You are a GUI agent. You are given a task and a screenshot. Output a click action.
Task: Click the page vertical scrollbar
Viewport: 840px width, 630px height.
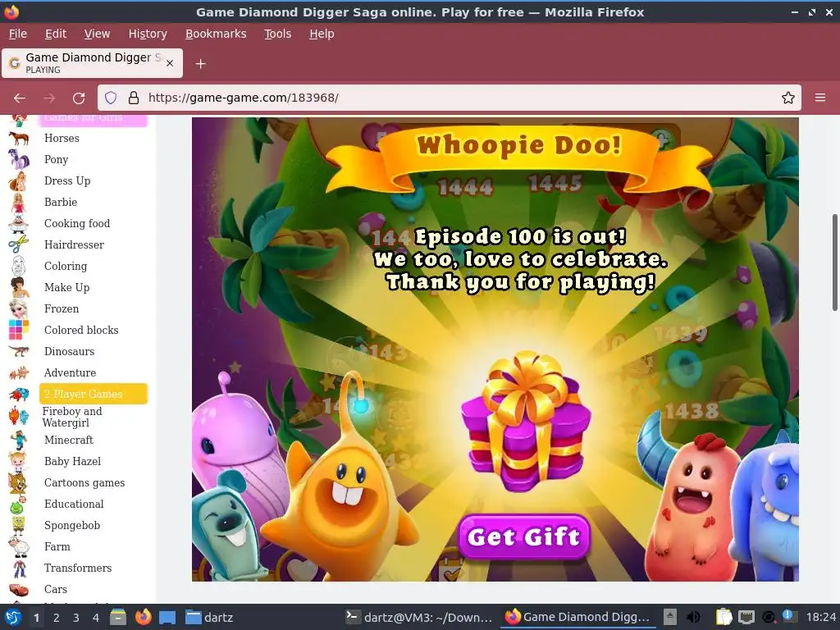pyautogui.click(x=834, y=262)
